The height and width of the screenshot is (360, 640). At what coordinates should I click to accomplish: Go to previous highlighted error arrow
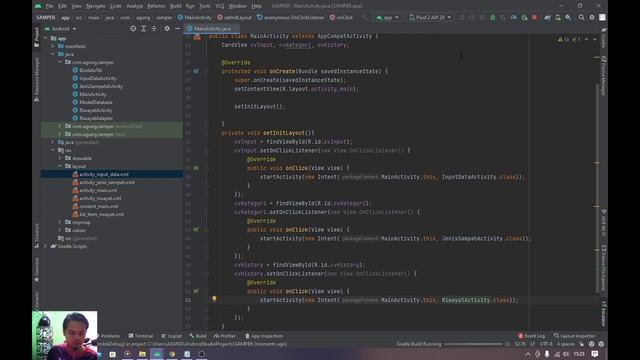tap(587, 40)
